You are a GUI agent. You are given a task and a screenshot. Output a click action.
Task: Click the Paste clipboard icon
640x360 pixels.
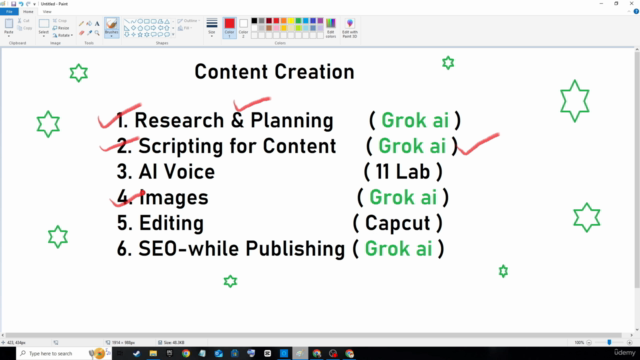coord(9,24)
